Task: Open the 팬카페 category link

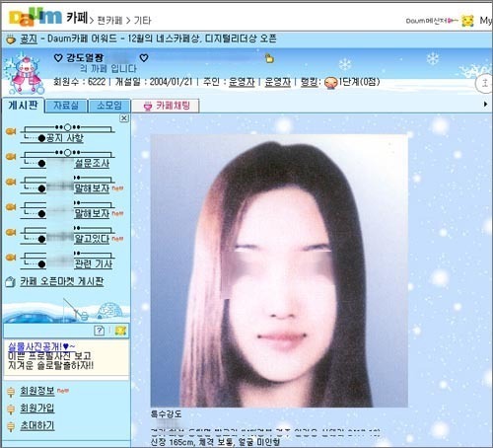Action: click(x=109, y=21)
